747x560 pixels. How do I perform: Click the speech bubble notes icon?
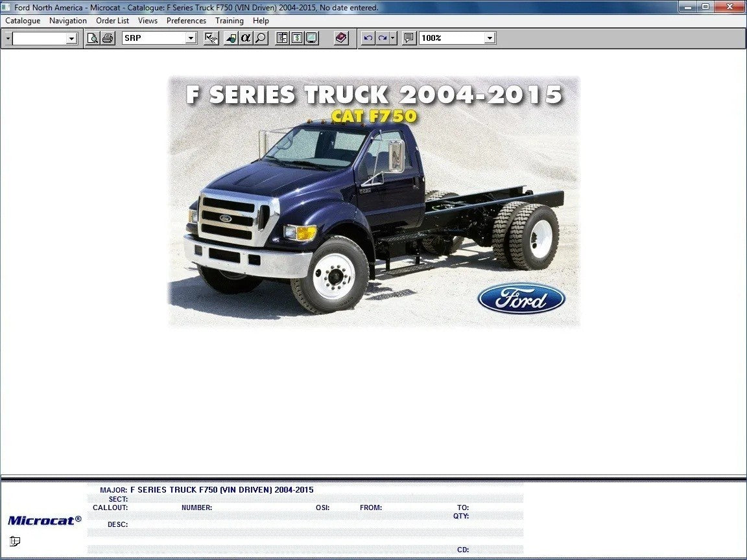click(409, 38)
